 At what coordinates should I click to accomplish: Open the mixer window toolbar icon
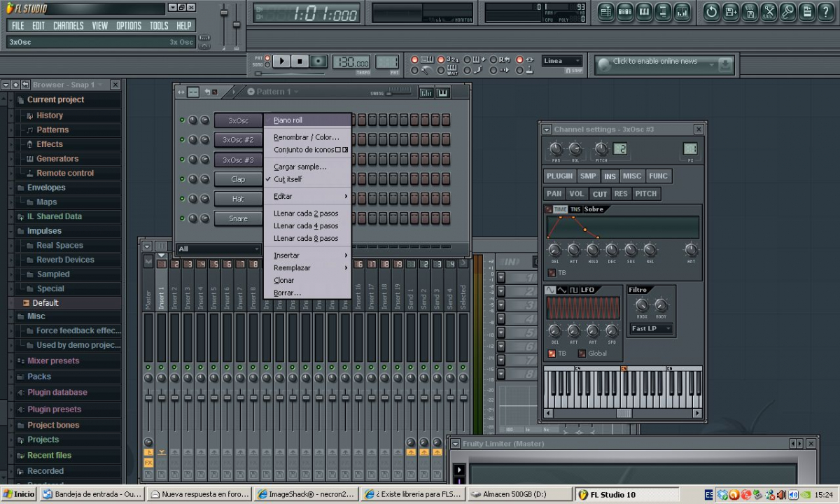click(x=681, y=12)
